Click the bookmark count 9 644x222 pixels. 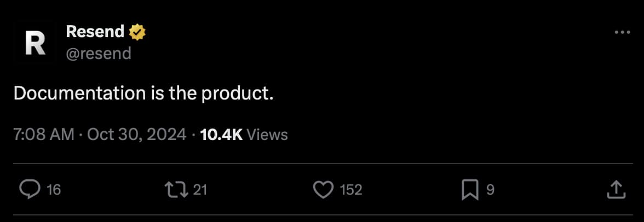(x=491, y=190)
